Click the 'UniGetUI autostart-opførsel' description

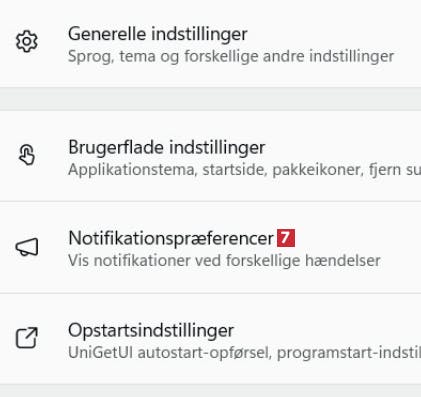coord(169,353)
